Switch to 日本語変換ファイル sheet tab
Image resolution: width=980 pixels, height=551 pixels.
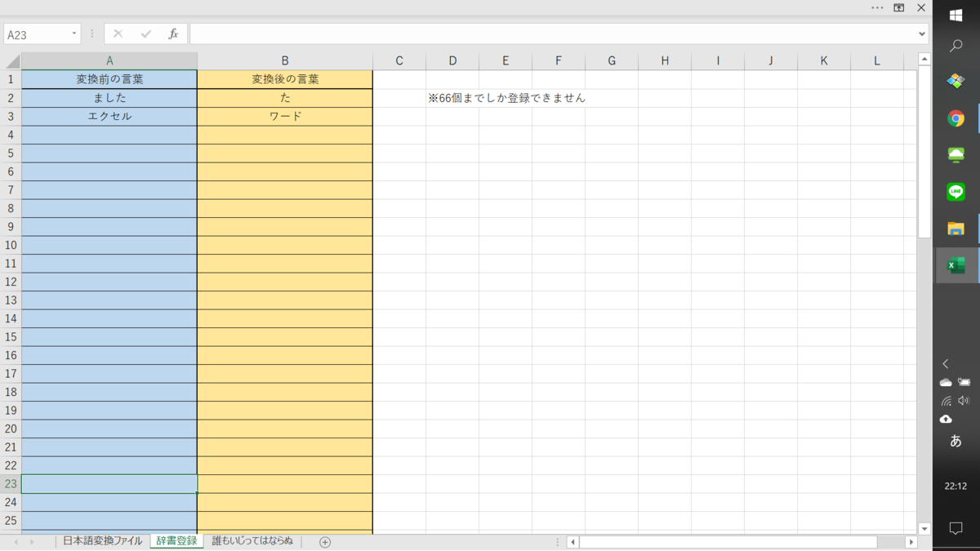102,541
